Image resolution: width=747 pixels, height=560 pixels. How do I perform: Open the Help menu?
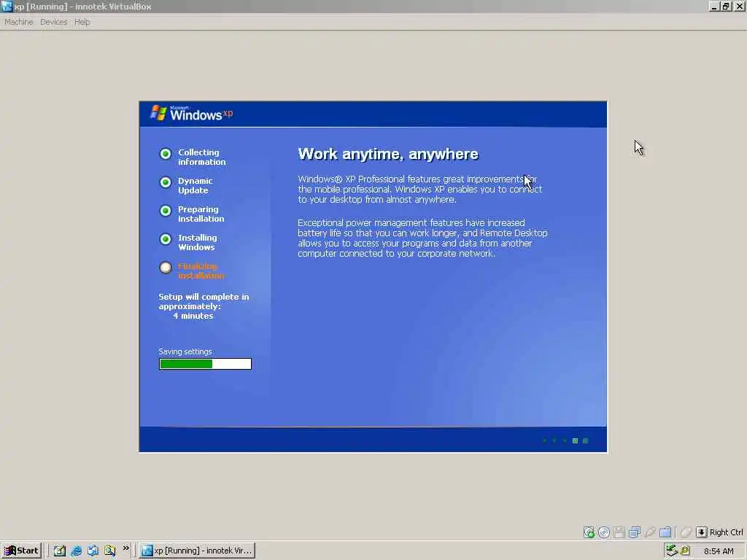coord(82,22)
